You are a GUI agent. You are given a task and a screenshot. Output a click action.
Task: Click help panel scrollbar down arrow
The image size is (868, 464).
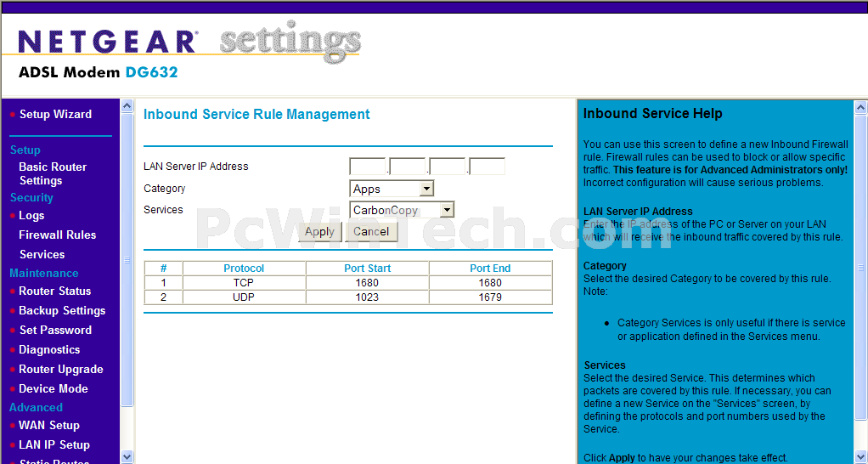click(861, 457)
